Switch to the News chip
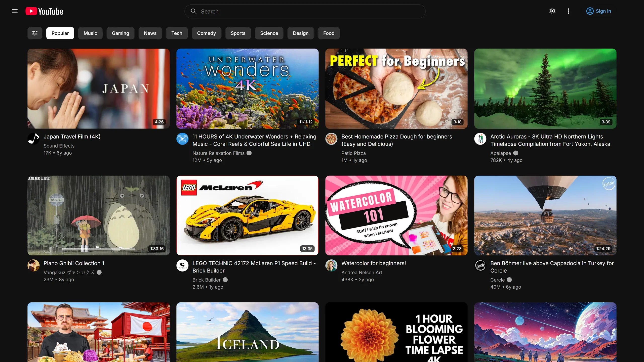This screenshot has width=644, height=362. coord(150,33)
